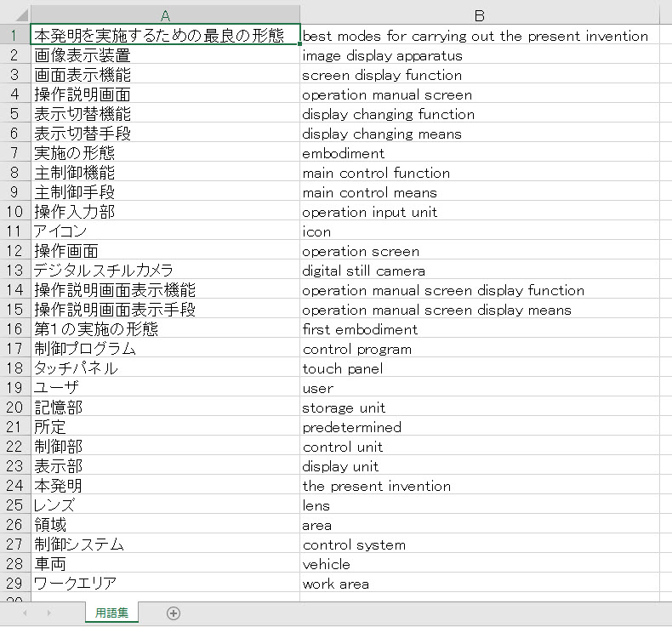The image size is (672, 627).
Task: Select row 1 header
Action: (14, 36)
